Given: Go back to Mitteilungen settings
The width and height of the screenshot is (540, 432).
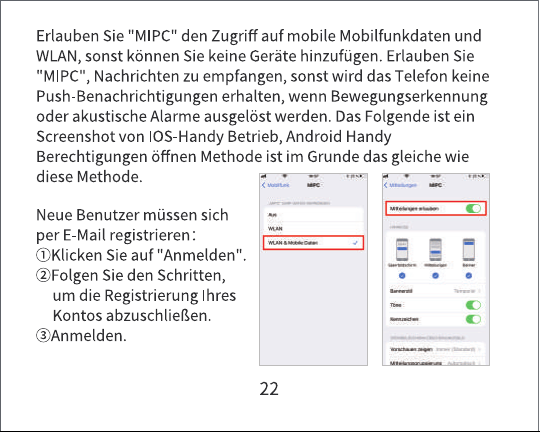Looking at the screenshot, I should pos(400,185).
